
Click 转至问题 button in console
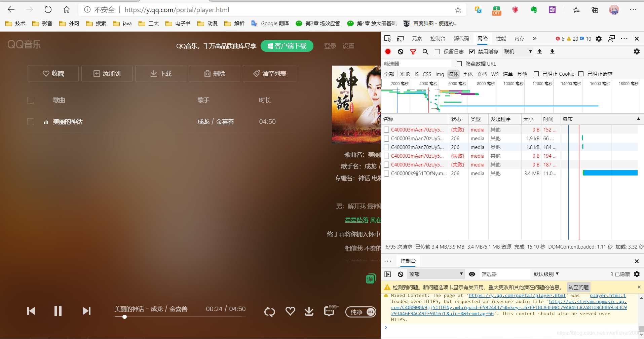tap(578, 287)
